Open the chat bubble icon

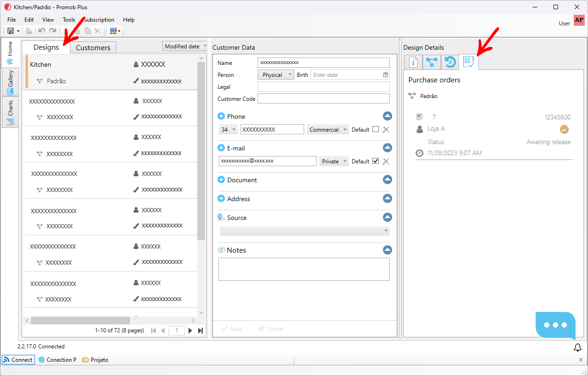(555, 325)
